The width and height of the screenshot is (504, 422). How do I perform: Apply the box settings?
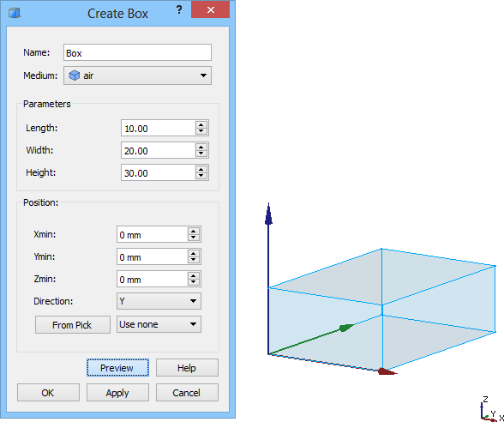pos(117,393)
